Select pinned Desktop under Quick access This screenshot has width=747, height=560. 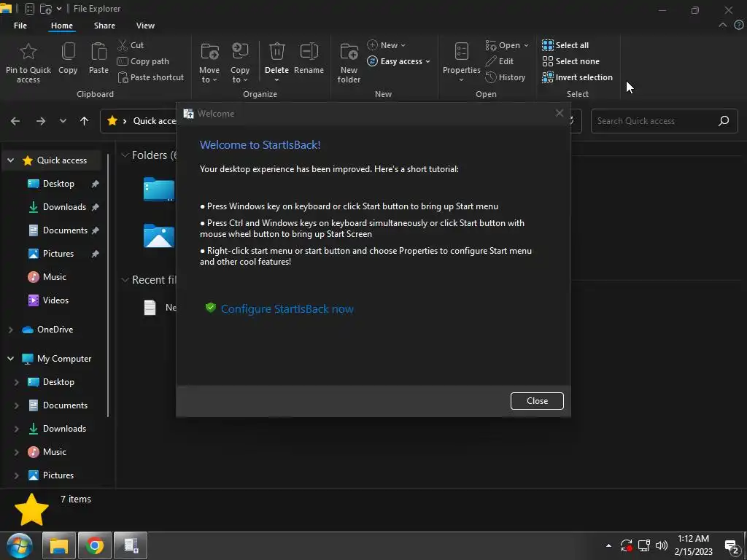[58, 184]
